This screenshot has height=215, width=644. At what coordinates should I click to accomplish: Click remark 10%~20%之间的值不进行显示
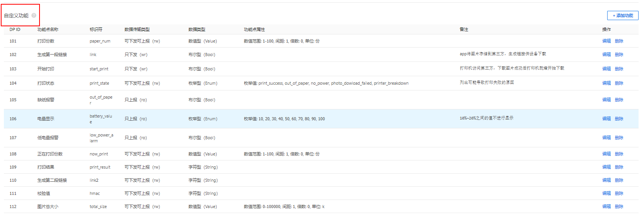pos(486,118)
